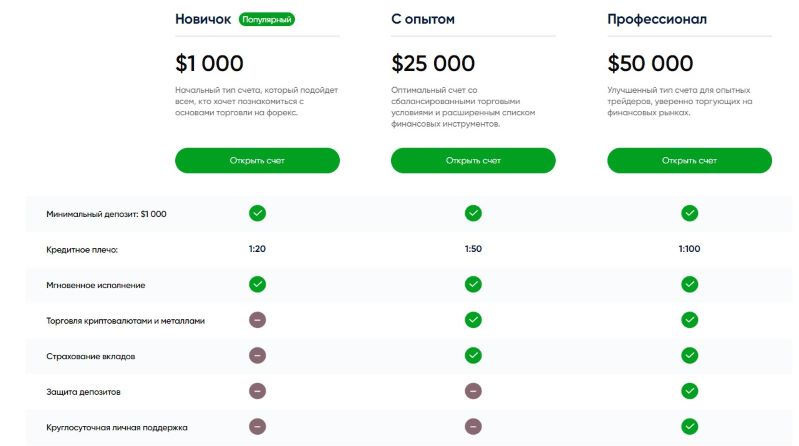Click Профессионал deposit protection checkmark
Screen dimensions: 799x446
(689, 391)
